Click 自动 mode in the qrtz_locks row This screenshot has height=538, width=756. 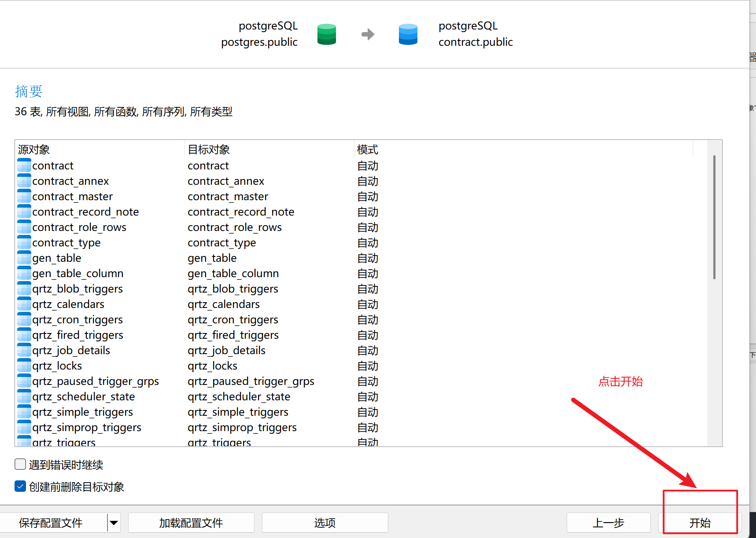(x=368, y=366)
